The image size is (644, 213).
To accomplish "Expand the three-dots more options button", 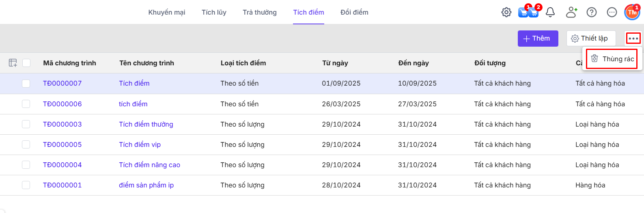I will [633, 39].
